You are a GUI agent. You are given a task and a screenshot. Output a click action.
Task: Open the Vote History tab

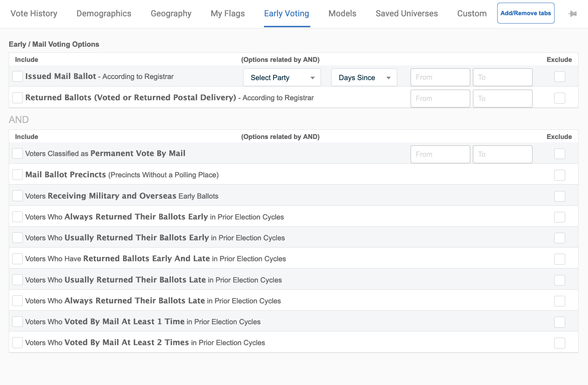coord(34,14)
